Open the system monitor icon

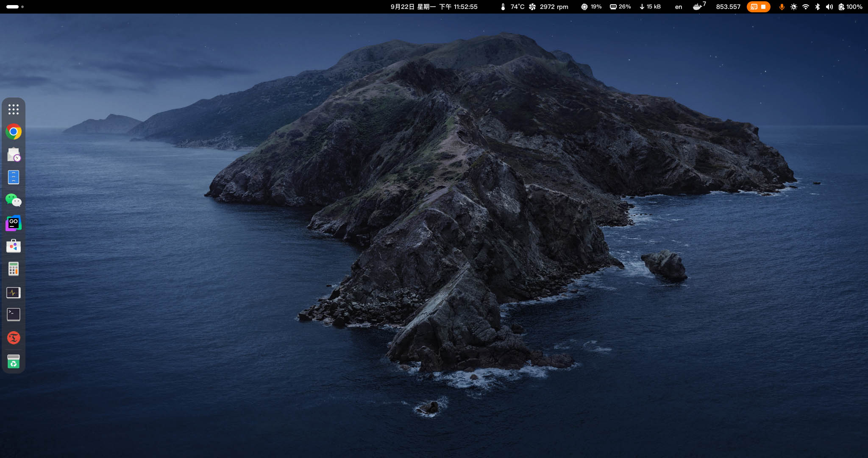coord(14,292)
